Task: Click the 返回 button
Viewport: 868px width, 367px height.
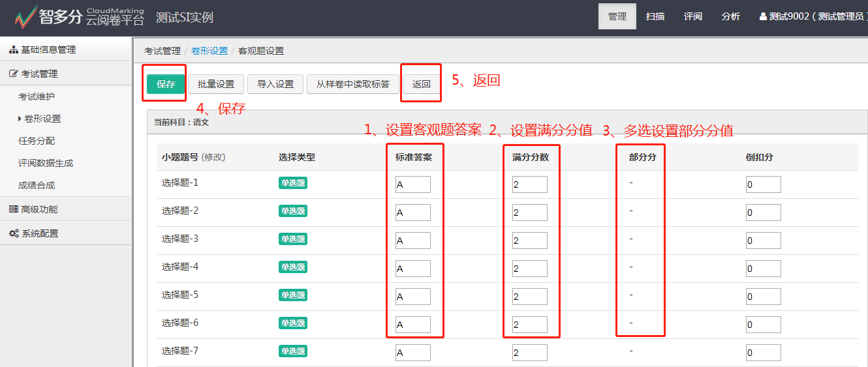Action: coord(422,84)
